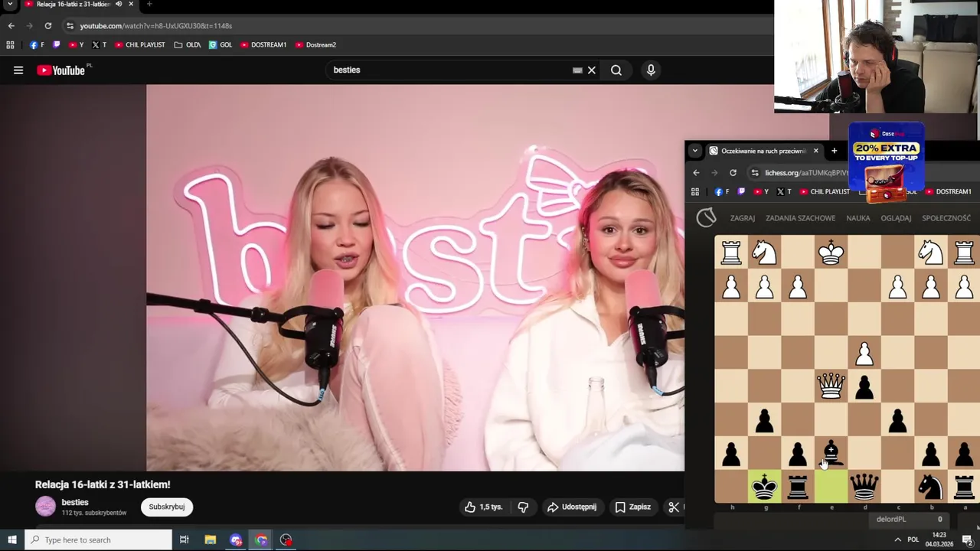Select the black knight on b8
Image resolution: width=980 pixels, height=551 pixels.
tap(931, 485)
